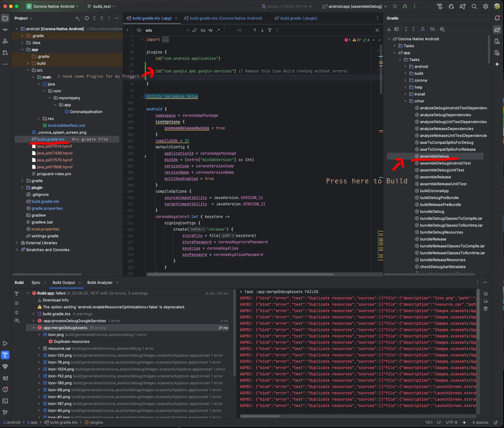Image resolution: width=504 pixels, height=428 pixels.
Task: Open IDE settings gear icon
Action: pyautogui.click(x=486, y=6)
